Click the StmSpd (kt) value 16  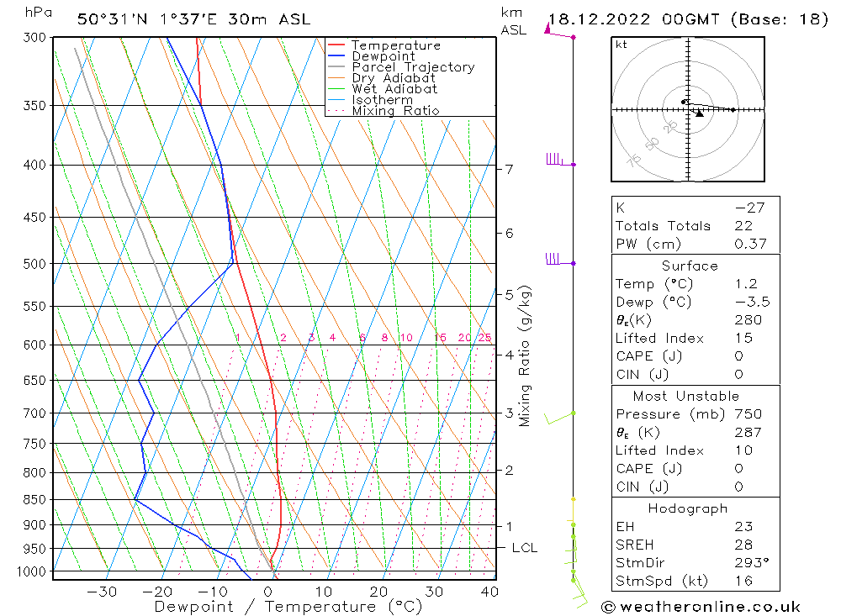744,582
